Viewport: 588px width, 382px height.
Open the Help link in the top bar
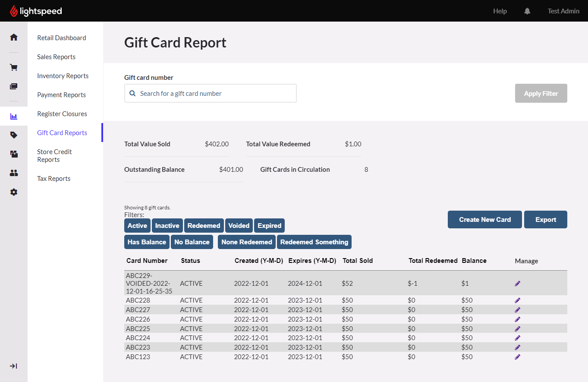pyautogui.click(x=500, y=11)
